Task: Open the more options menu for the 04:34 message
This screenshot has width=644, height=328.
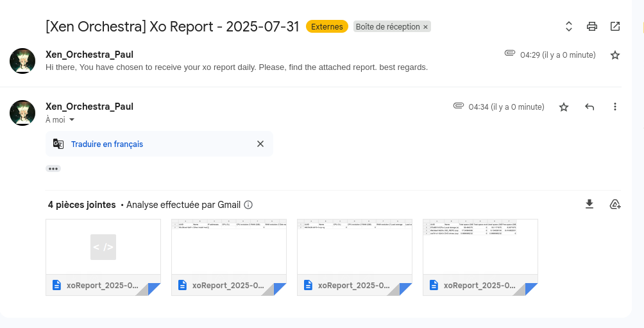Action: (615, 107)
